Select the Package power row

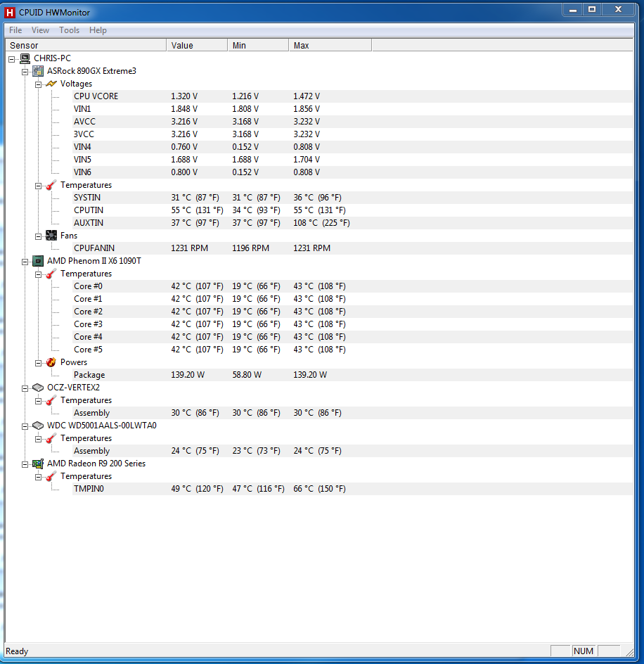tap(353, 375)
